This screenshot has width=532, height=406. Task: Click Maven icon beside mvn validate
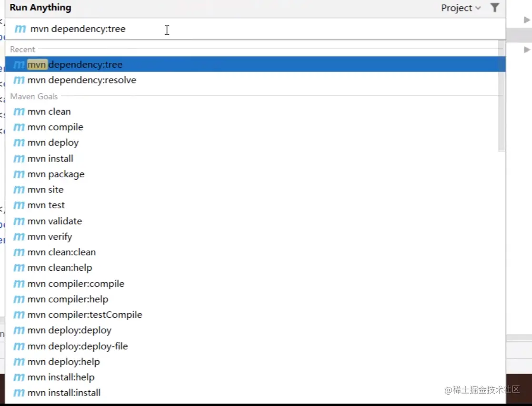19,221
